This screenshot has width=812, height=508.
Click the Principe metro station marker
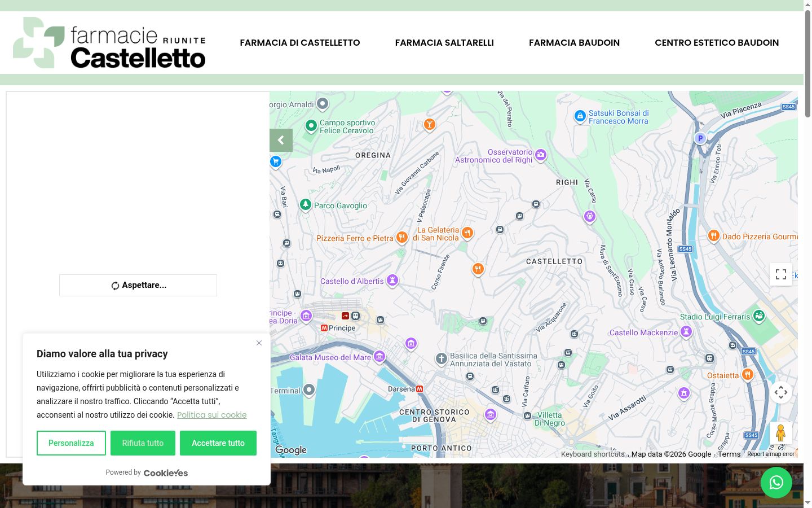click(324, 328)
